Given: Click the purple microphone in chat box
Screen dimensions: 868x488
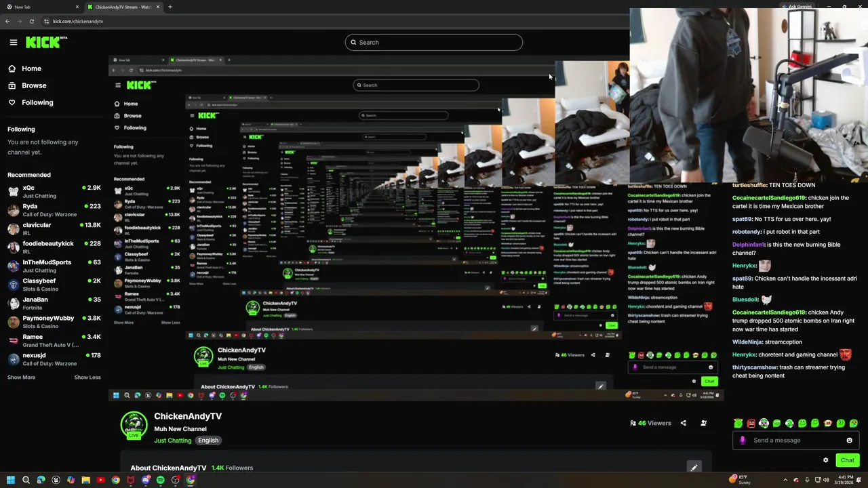Looking at the screenshot, I should pos(743,440).
